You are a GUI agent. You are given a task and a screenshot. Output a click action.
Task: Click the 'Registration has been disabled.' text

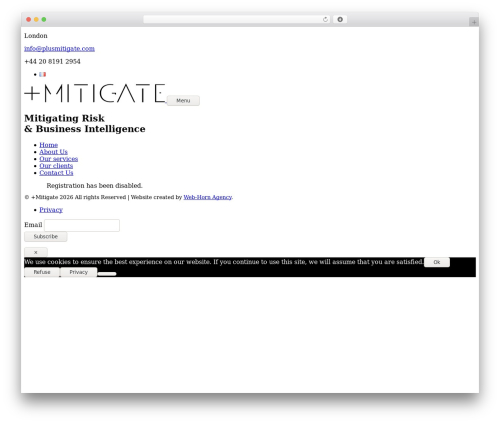point(95,186)
